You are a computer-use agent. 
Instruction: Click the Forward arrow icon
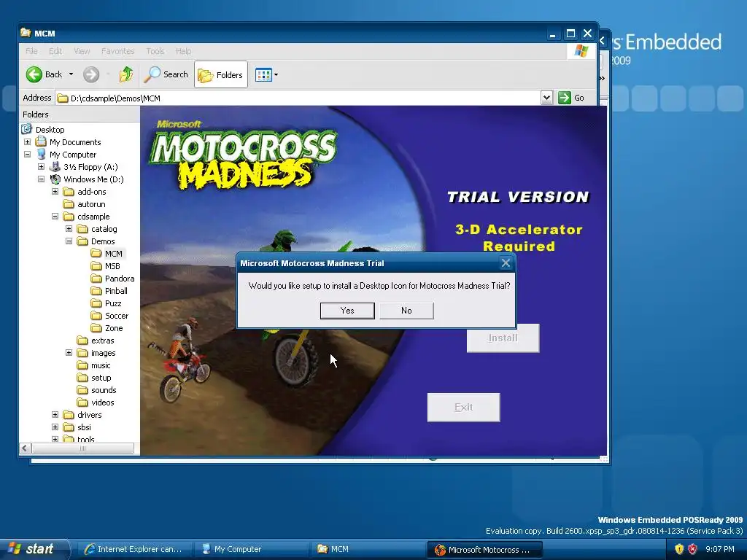click(91, 74)
